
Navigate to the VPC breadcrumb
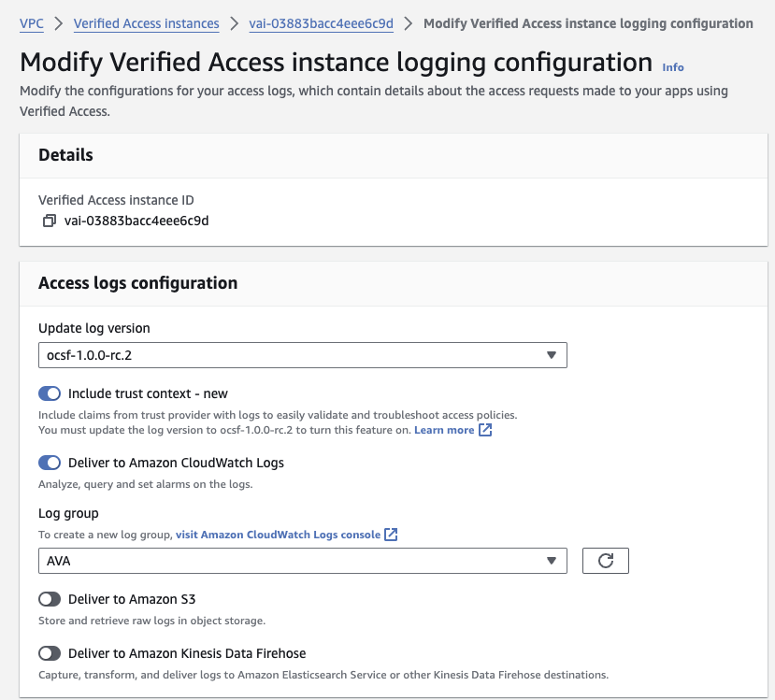point(31,23)
